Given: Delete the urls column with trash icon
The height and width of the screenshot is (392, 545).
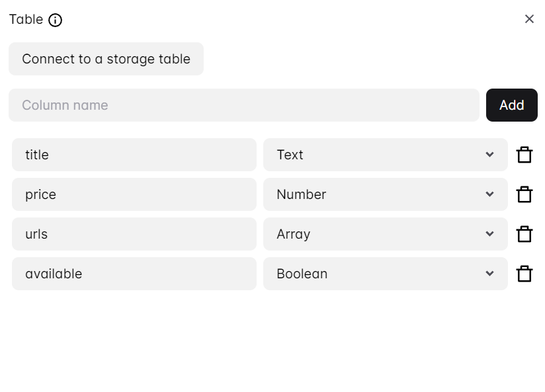Looking at the screenshot, I should (524, 234).
